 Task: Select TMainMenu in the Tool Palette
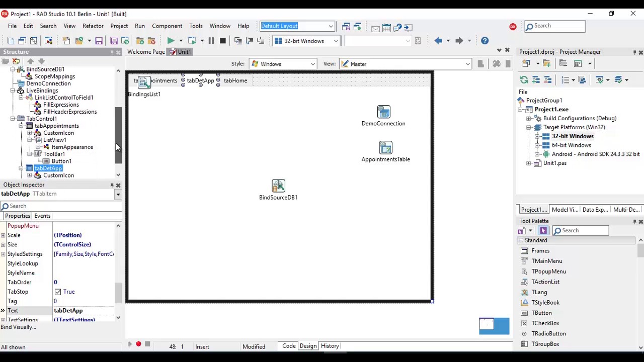click(546, 261)
